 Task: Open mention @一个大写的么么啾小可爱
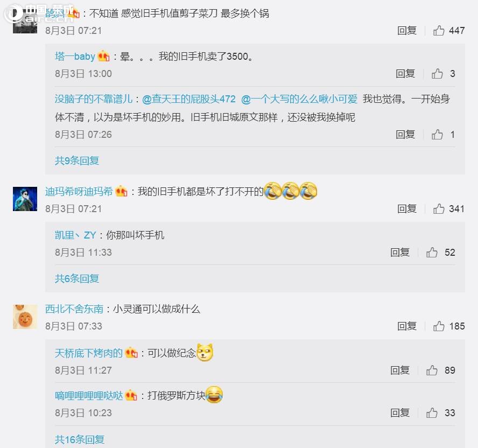coord(299,99)
